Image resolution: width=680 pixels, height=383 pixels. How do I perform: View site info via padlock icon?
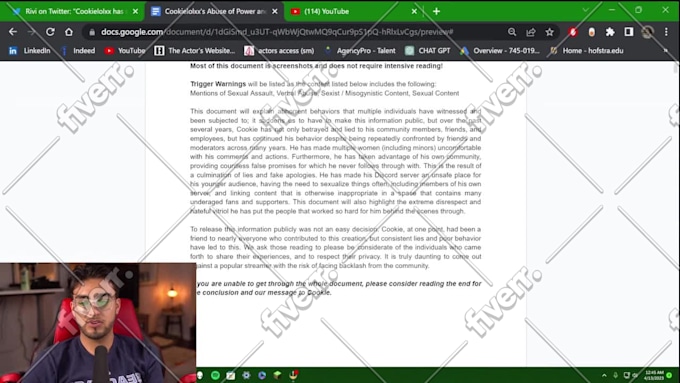coord(92,32)
